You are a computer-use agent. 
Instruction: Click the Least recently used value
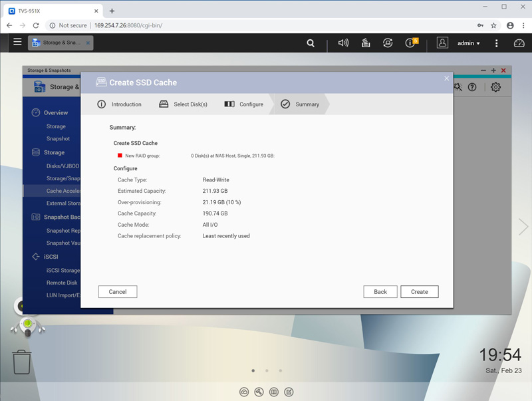pos(226,236)
